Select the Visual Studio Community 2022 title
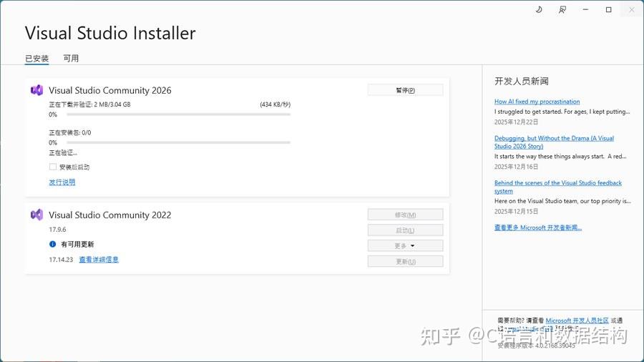 110,215
